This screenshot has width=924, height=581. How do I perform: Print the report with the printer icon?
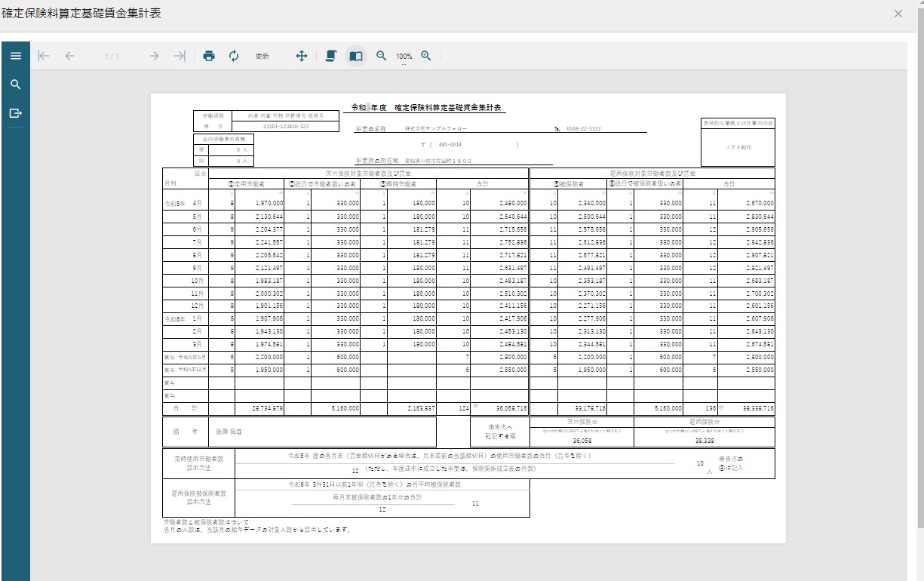(x=209, y=56)
